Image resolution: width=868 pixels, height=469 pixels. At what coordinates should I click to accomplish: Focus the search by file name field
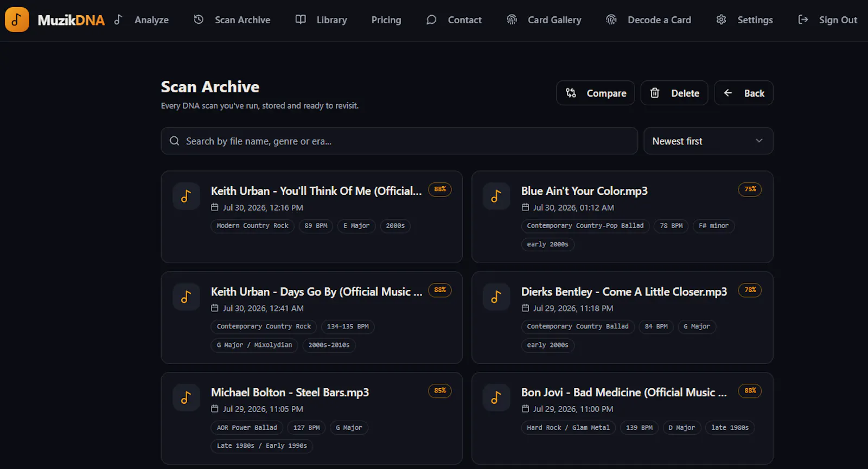399,141
